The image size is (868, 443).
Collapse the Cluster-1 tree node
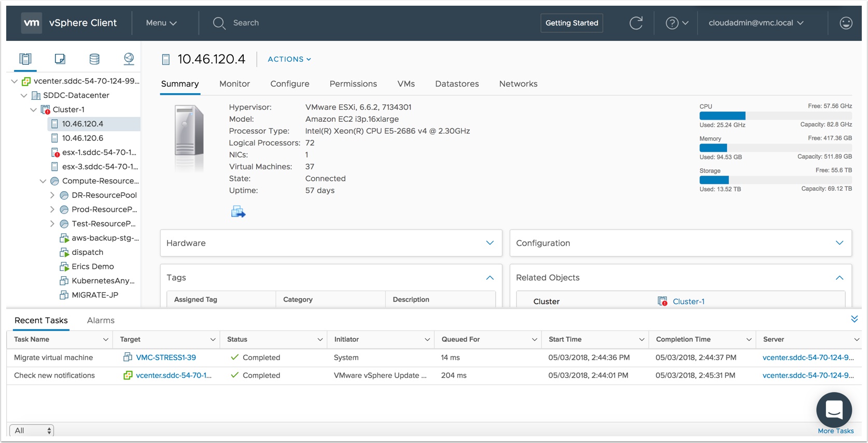[x=34, y=110]
